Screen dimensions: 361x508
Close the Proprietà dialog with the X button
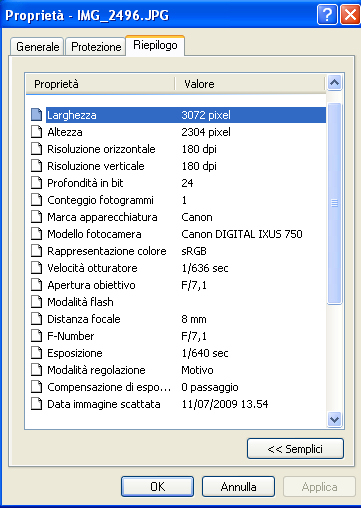350,15
